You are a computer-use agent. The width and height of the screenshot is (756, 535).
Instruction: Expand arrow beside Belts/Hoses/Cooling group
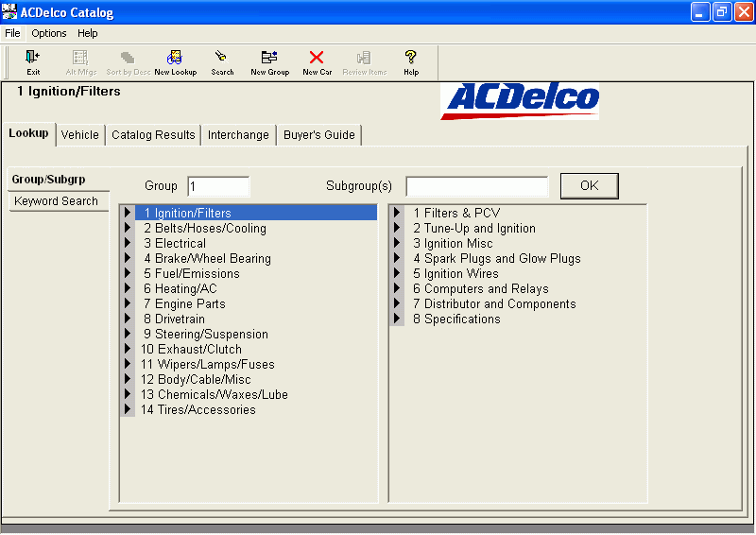128,228
